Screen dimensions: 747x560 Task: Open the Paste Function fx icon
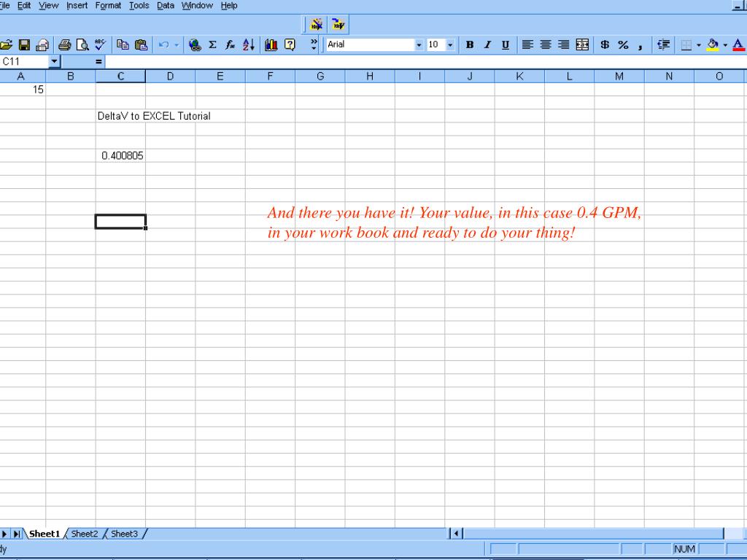tap(230, 44)
